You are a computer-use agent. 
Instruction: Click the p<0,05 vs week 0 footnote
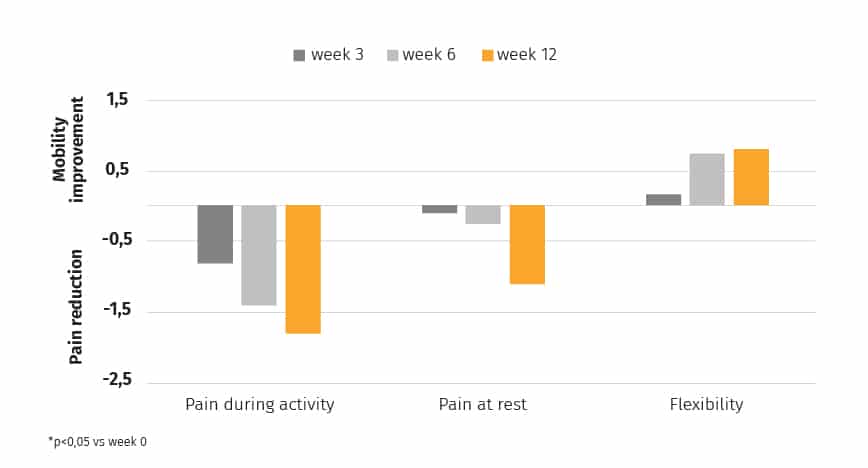click(x=97, y=441)
